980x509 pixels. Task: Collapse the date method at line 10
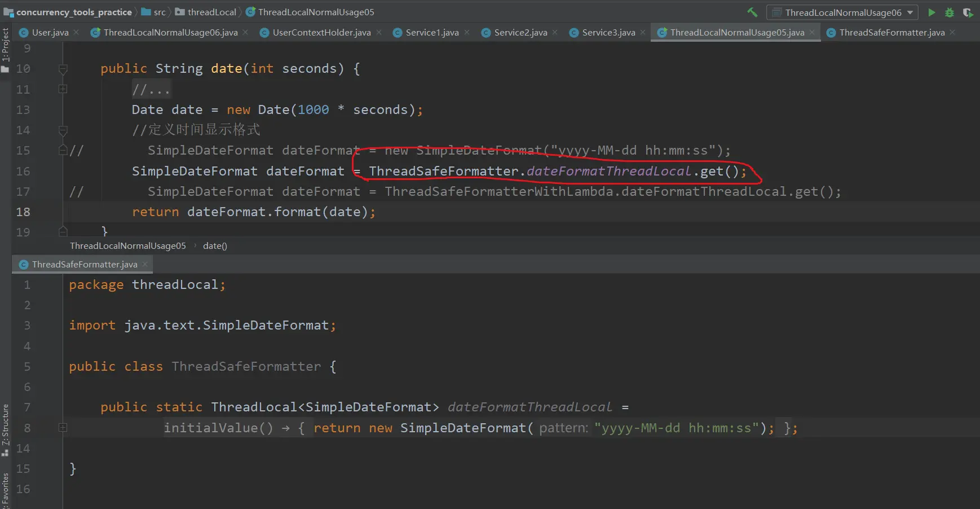(63, 69)
